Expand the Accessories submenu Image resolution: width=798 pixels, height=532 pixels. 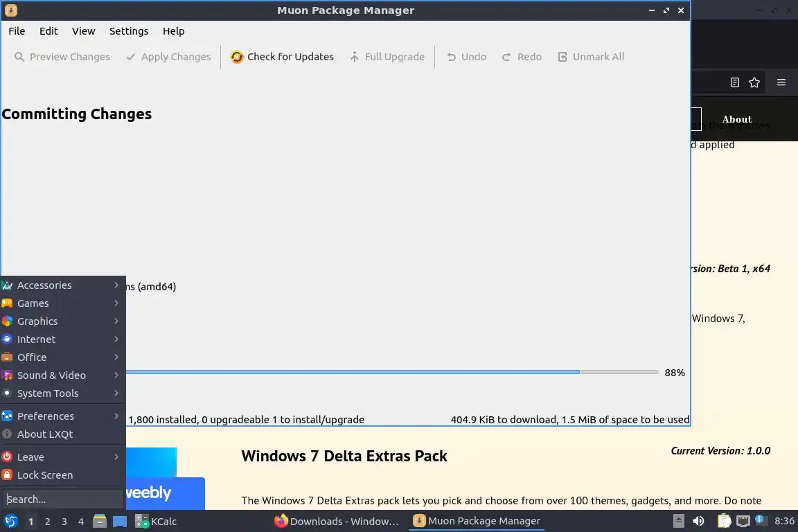pyautogui.click(x=62, y=285)
